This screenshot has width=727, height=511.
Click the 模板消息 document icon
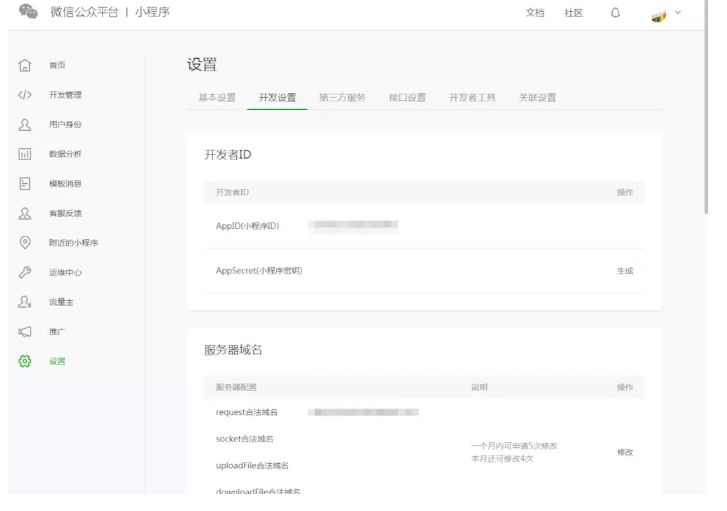22,183
